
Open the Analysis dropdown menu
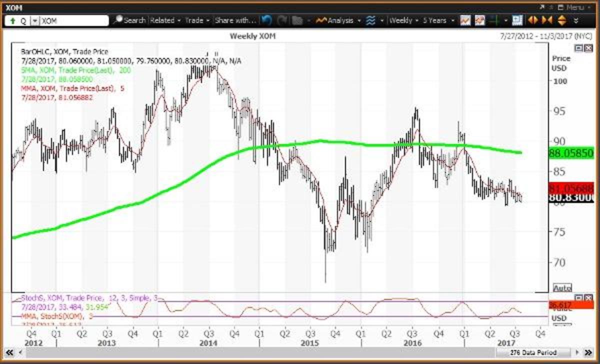click(338, 20)
